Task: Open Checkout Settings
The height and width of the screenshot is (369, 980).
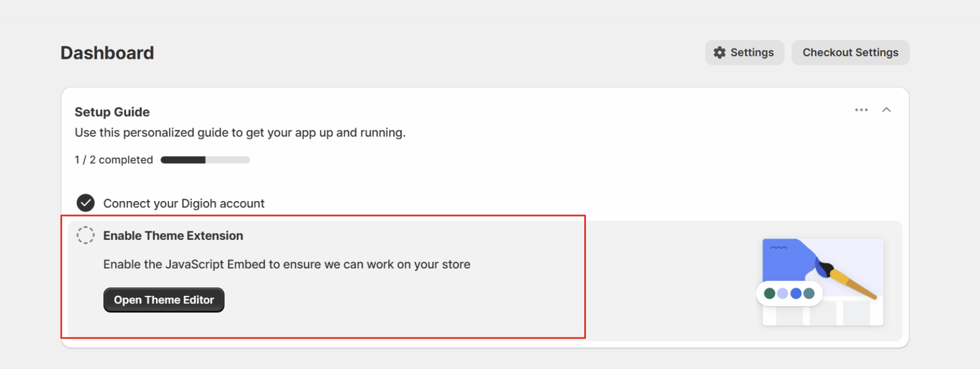Action: tap(850, 53)
